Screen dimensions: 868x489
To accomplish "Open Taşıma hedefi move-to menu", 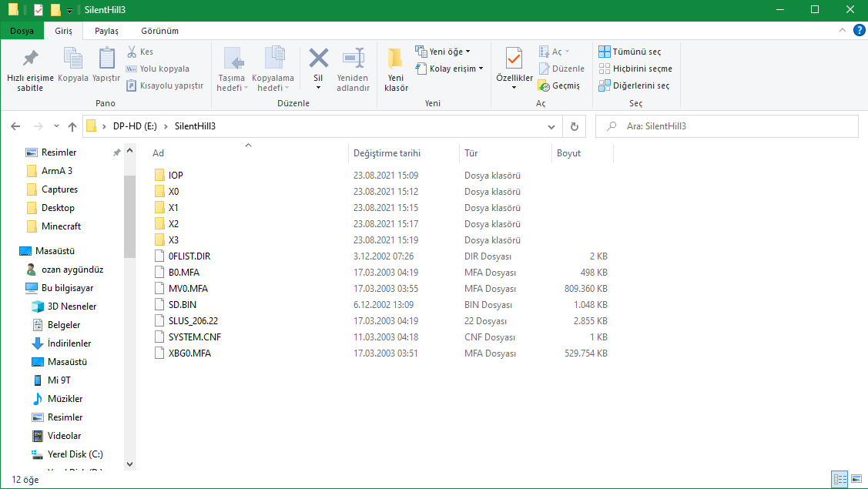I will pos(231,70).
